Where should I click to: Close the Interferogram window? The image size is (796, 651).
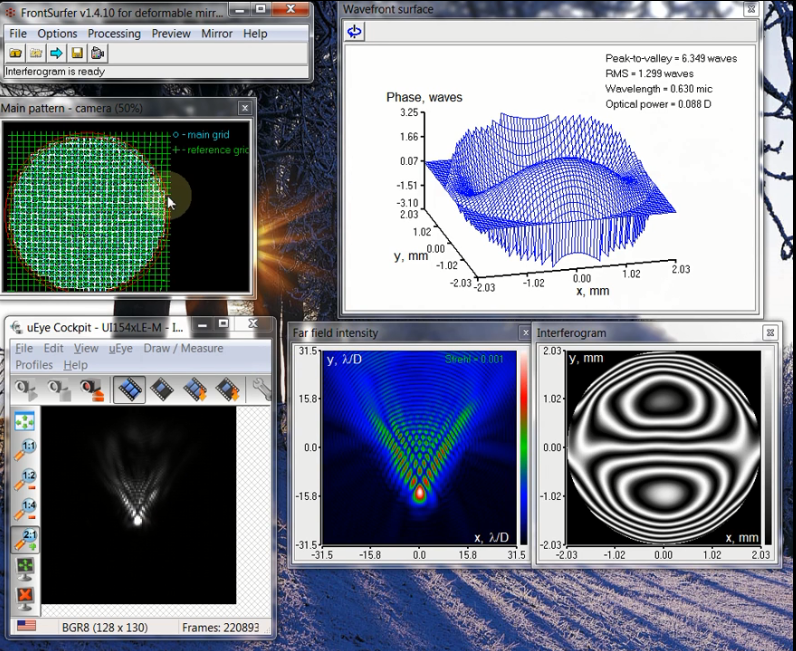coord(770,333)
